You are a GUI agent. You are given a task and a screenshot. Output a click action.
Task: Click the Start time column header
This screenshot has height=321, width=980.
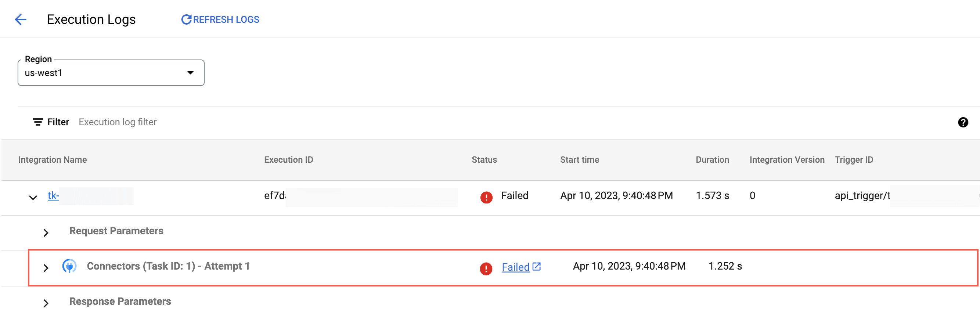[x=579, y=159]
